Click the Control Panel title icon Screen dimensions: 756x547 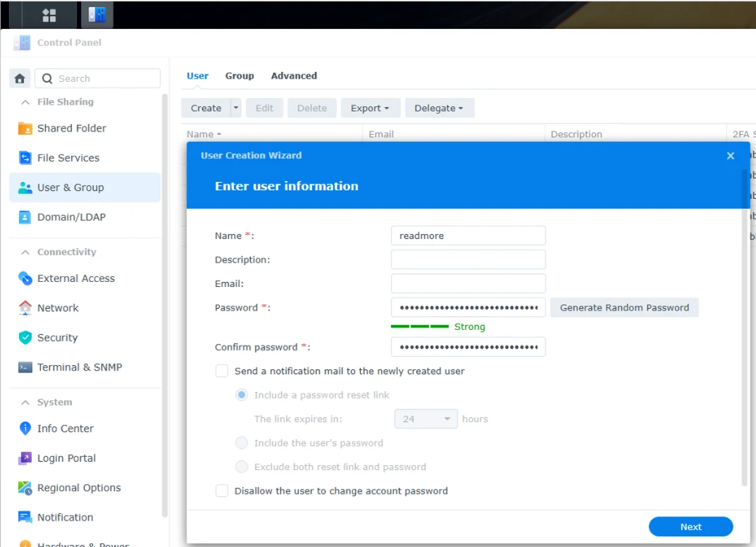pyautogui.click(x=22, y=42)
